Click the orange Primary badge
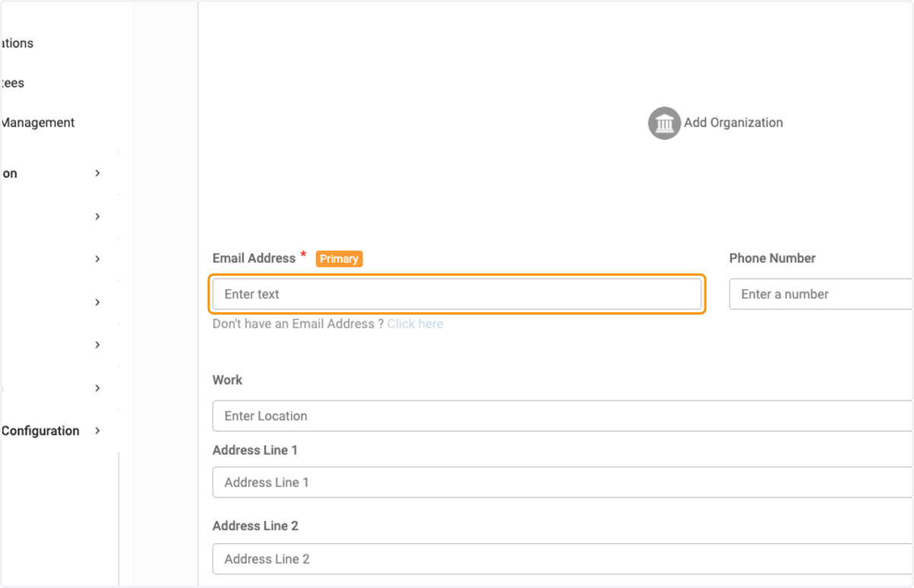The image size is (914, 588). point(339,259)
